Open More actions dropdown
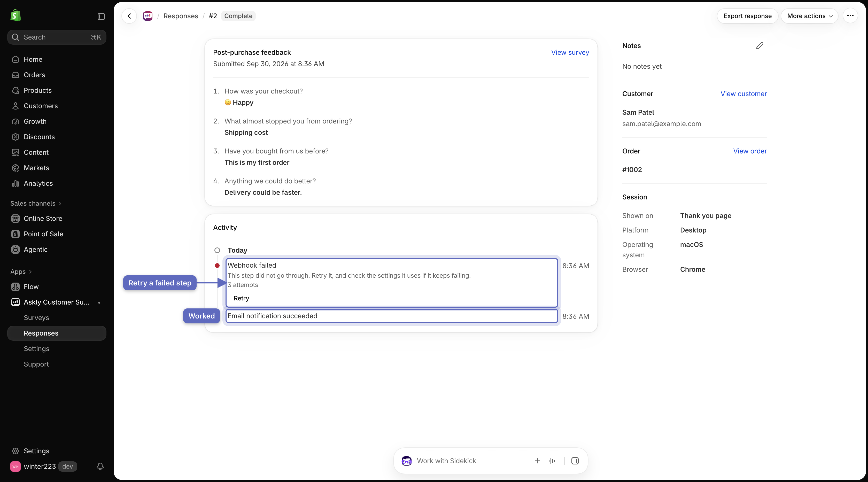 (809, 16)
